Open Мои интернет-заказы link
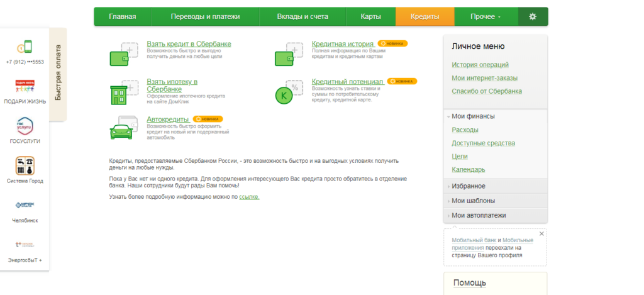644x295 pixels. [485, 78]
